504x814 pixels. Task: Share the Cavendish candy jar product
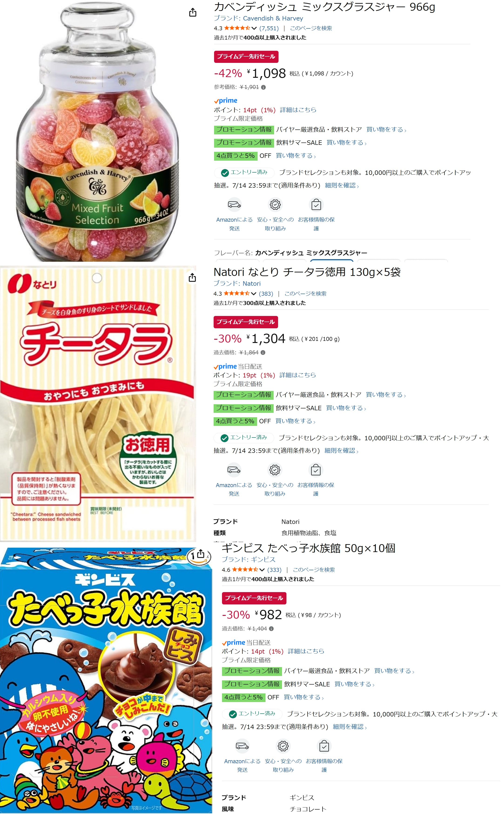[193, 13]
